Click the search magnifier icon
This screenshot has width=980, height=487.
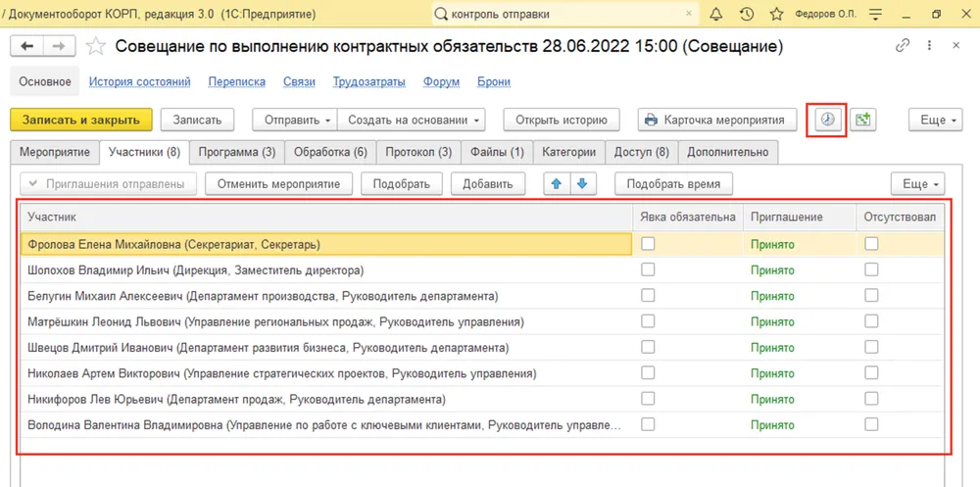(441, 13)
